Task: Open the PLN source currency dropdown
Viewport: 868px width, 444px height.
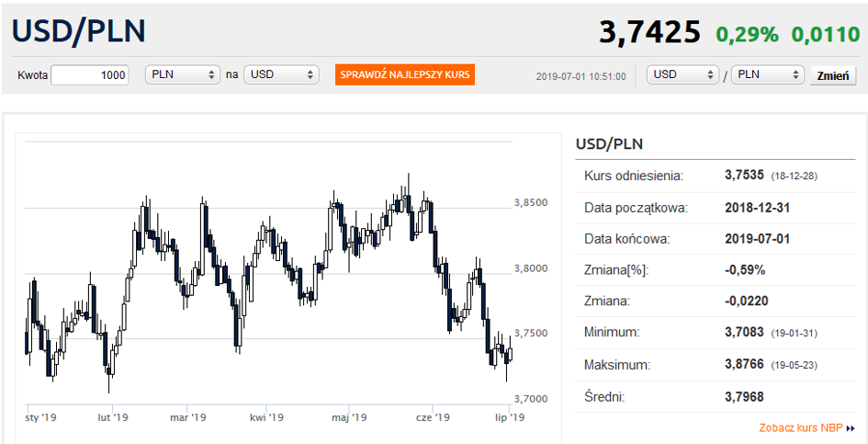Action: pos(182,74)
